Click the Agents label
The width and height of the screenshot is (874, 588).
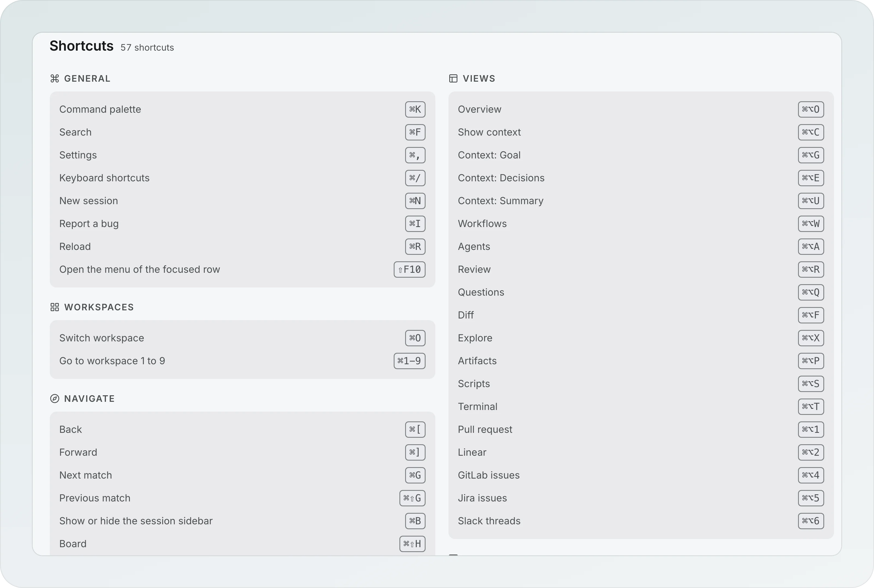point(474,246)
